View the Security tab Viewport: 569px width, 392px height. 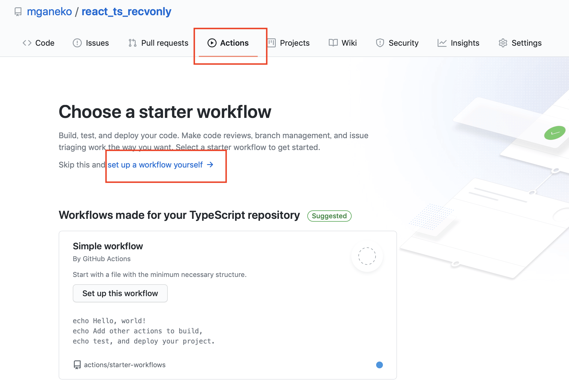tap(397, 43)
